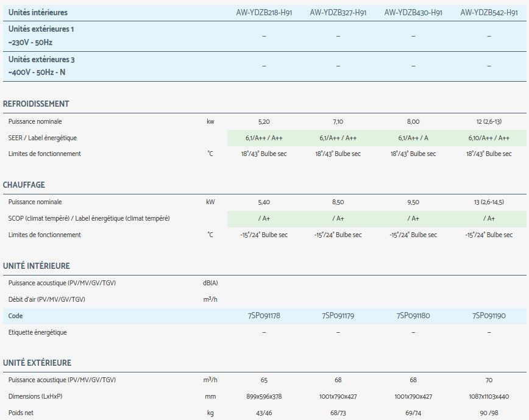529x420 pixels.
Task: Select the AW-YDZB542-H91 model header
Action: point(489,12)
